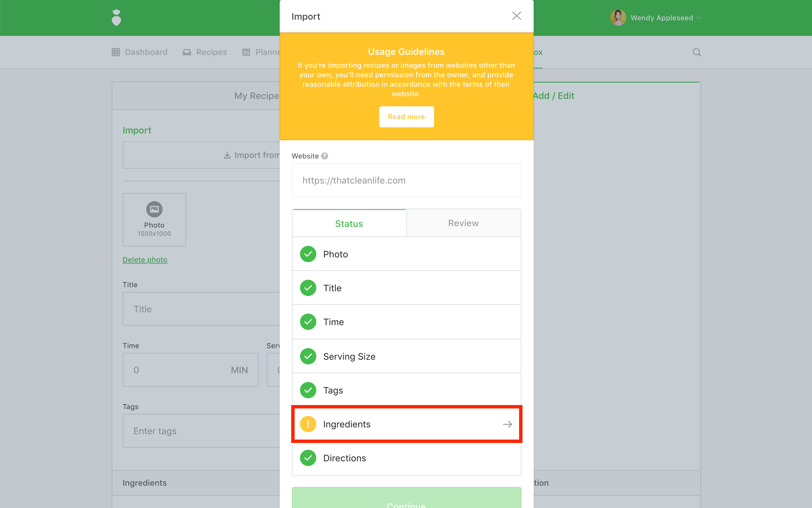Open the Ingredients status row
This screenshot has height=508, width=812.
pyautogui.click(x=406, y=424)
